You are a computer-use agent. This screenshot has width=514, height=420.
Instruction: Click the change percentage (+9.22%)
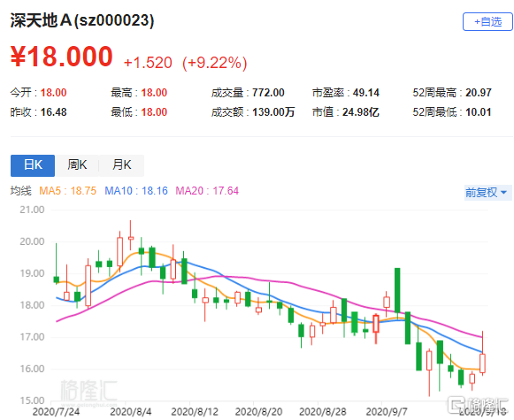click(214, 63)
